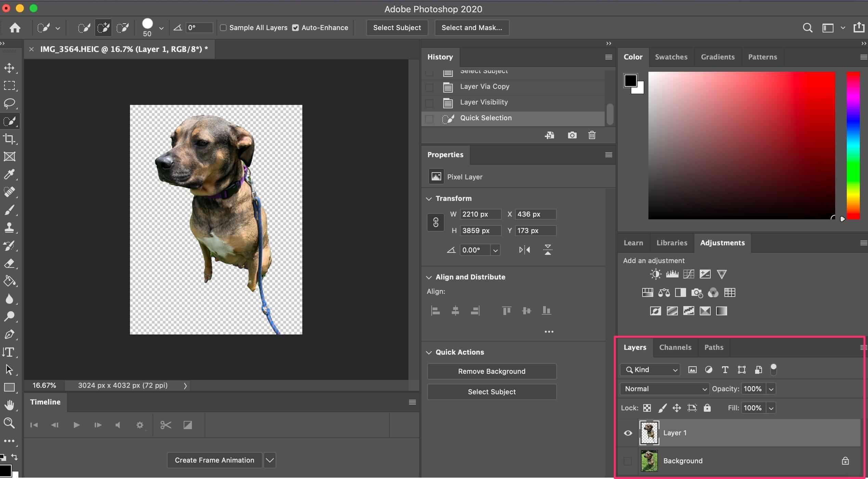Switch to the Channels tab
Image resolution: width=868 pixels, height=479 pixels.
[x=675, y=347]
